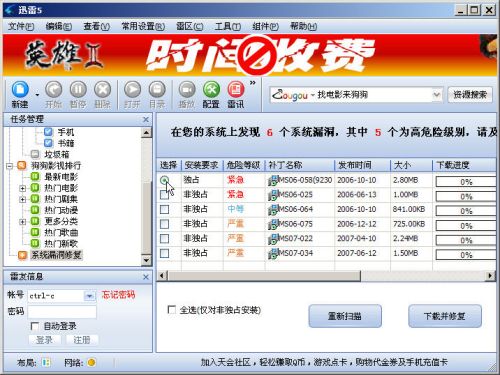
Task: Open the 工具(T) menu
Action: (228, 26)
